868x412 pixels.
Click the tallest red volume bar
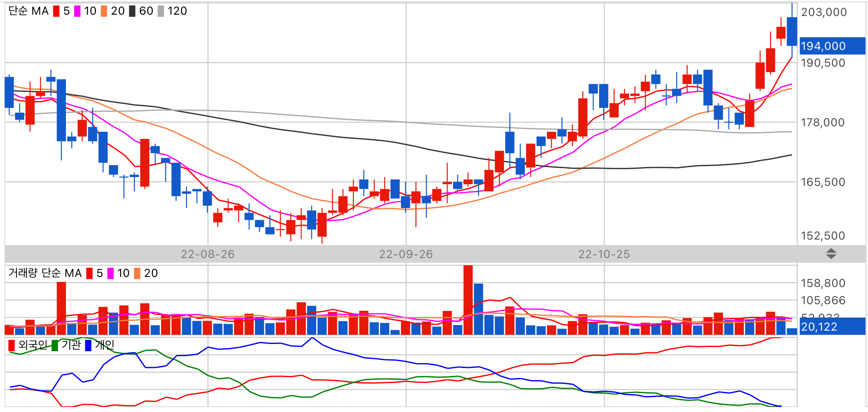click(468, 300)
